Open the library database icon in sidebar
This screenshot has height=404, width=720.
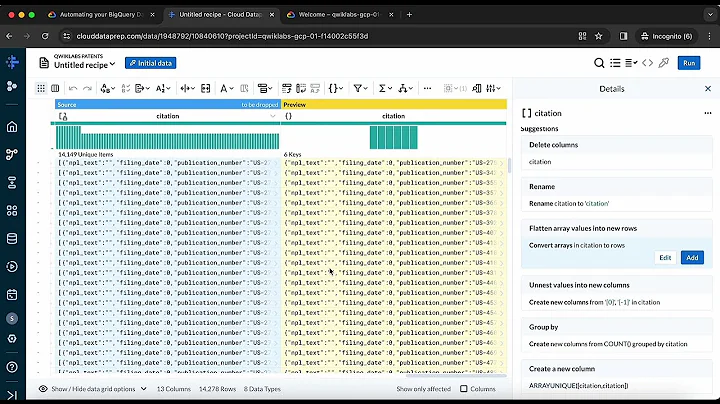[12, 239]
